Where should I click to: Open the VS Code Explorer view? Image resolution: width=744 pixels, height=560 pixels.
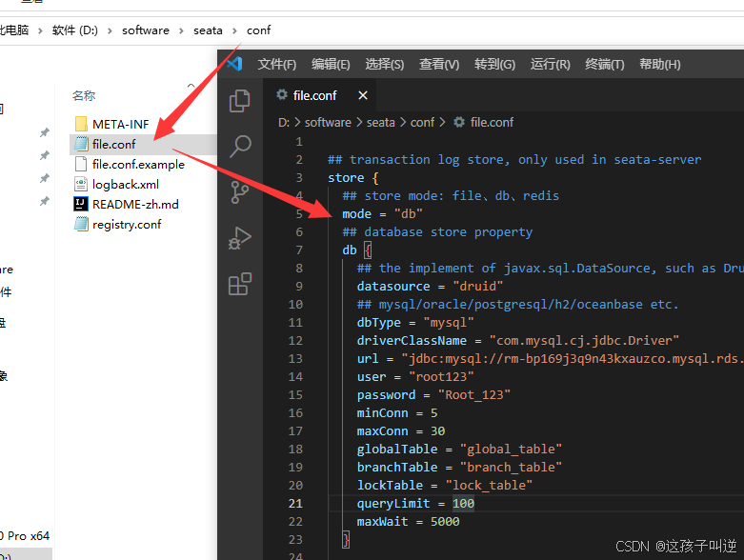pos(240,101)
